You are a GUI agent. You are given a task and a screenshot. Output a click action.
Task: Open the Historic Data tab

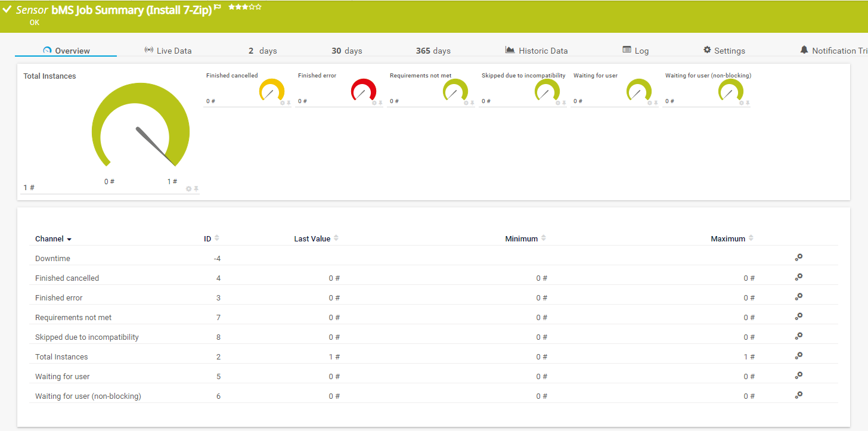coord(537,51)
